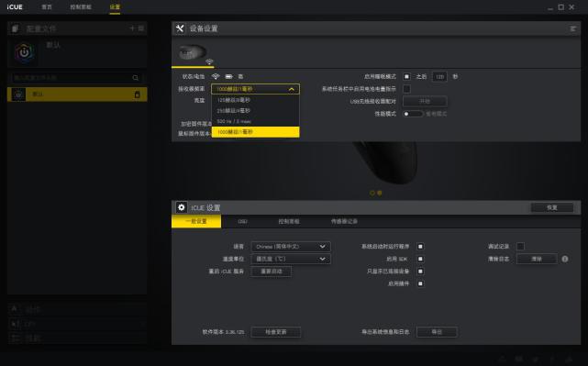Choose the highlighted 1000 Hz option in list

[255, 132]
